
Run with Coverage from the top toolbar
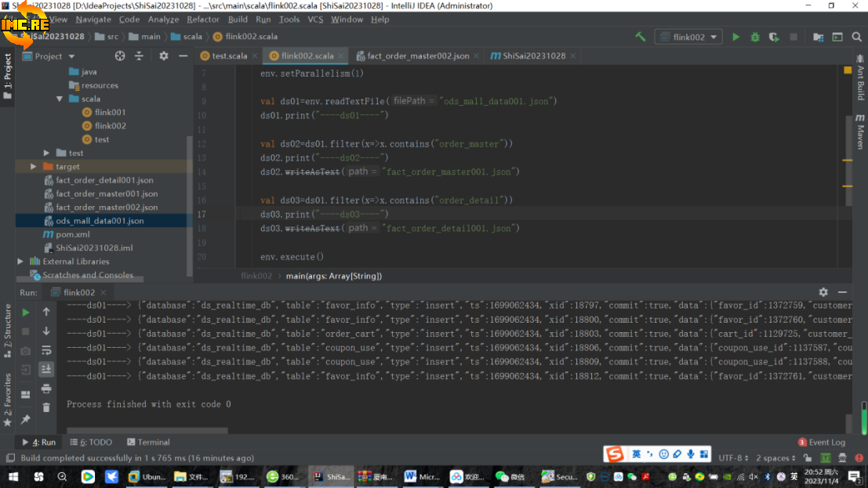coord(774,37)
